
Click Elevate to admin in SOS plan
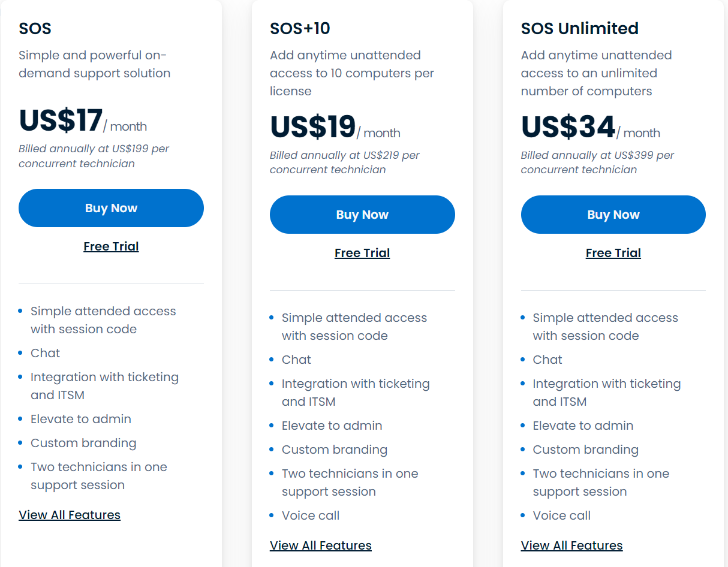pyautogui.click(x=81, y=419)
